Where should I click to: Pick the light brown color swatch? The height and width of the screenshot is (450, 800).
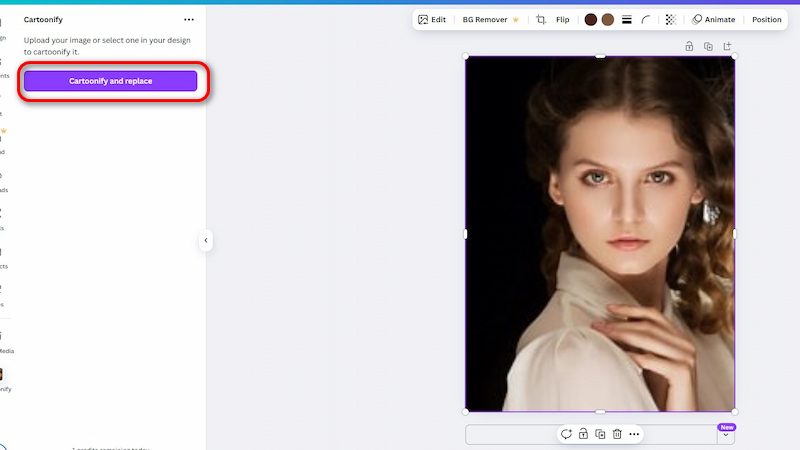click(x=608, y=19)
